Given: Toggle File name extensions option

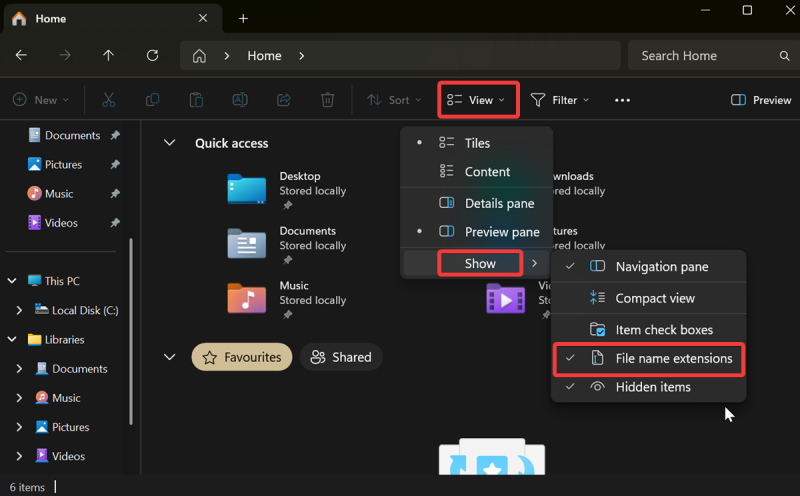Looking at the screenshot, I should click(673, 358).
